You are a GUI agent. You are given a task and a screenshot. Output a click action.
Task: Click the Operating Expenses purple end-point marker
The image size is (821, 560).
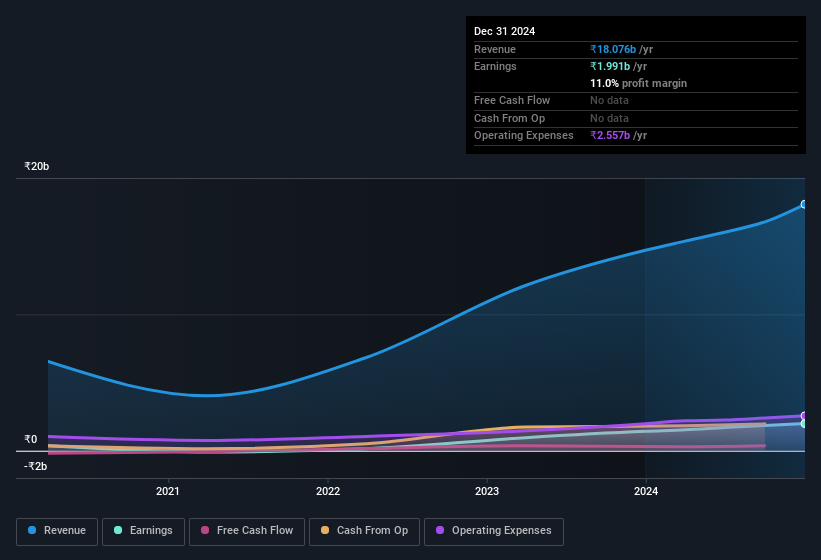804,416
